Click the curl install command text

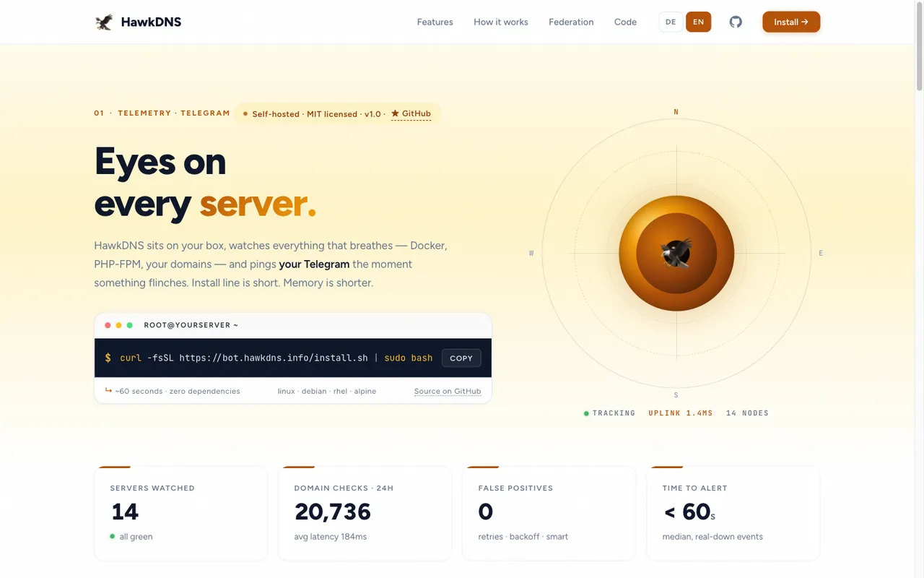click(x=276, y=358)
